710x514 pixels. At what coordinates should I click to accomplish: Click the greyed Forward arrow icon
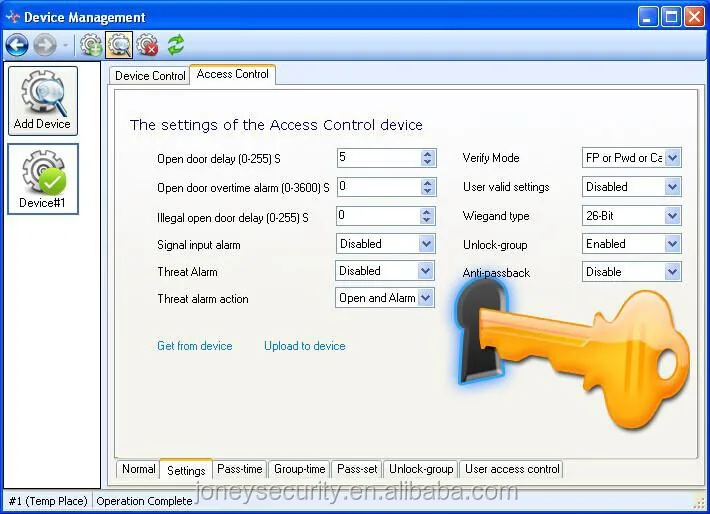click(45, 45)
